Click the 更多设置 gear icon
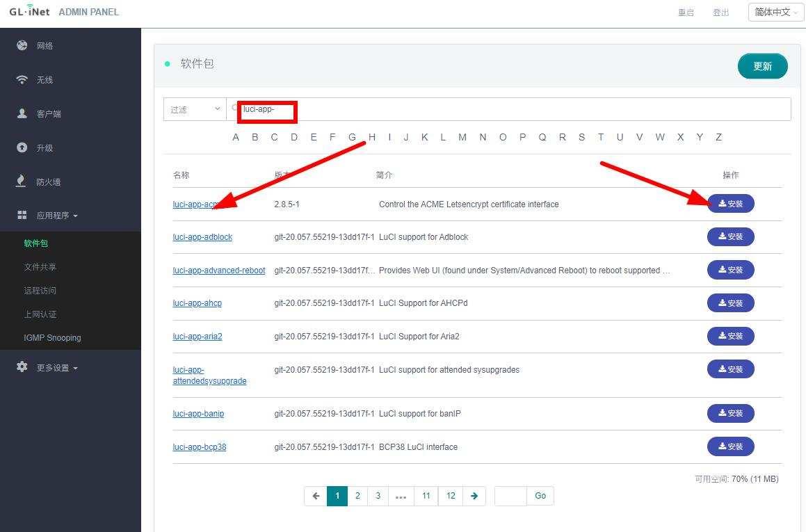 coord(22,367)
